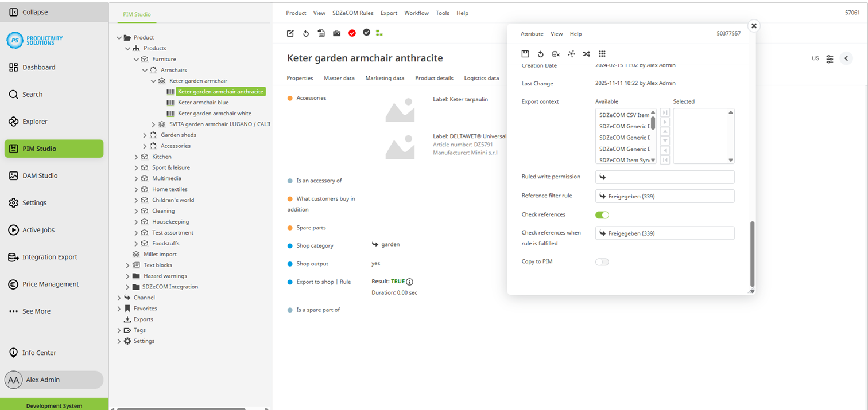Enable the Copy to PIM toggle
The width and height of the screenshot is (868, 410).
click(x=602, y=262)
